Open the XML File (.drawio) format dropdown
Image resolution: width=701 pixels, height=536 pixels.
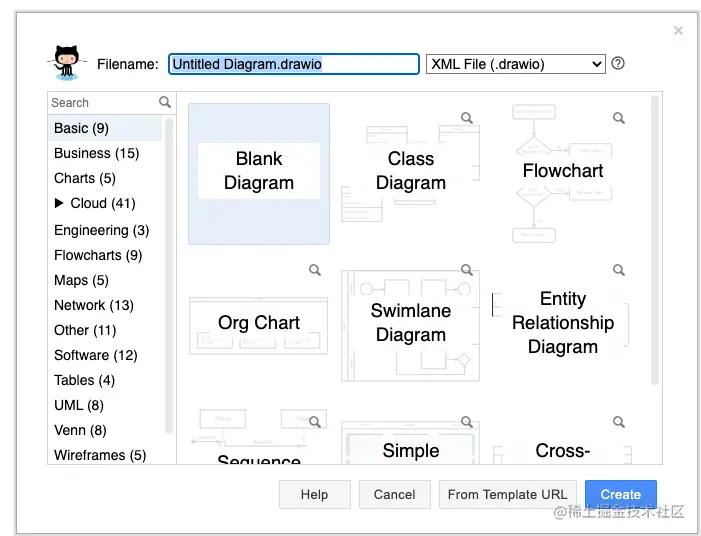pyautogui.click(x=515, y=64)
